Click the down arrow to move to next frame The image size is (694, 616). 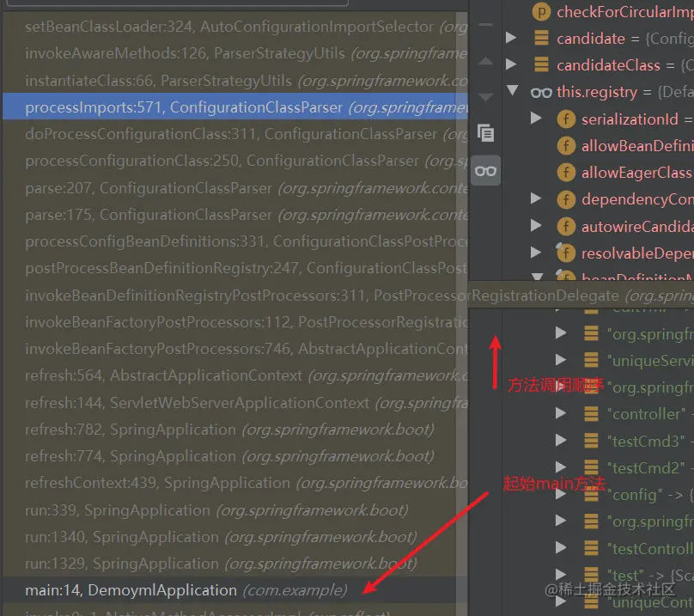(485, 97)
